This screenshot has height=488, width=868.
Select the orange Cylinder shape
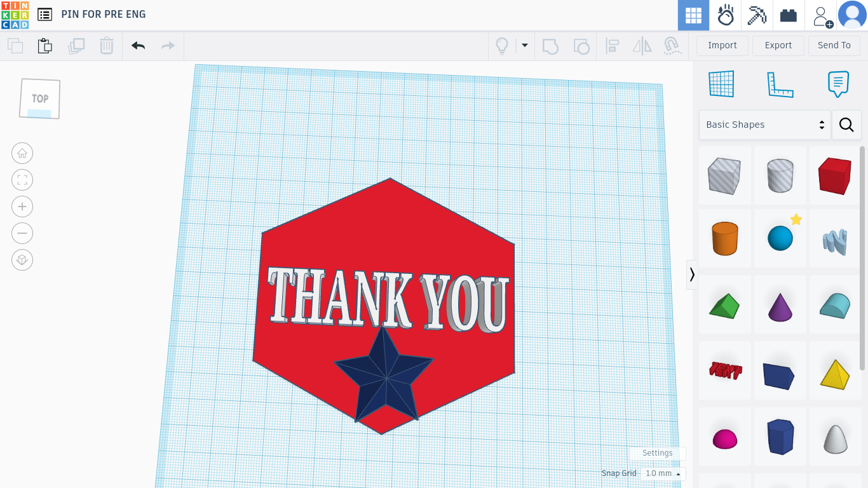pos(725,239)
